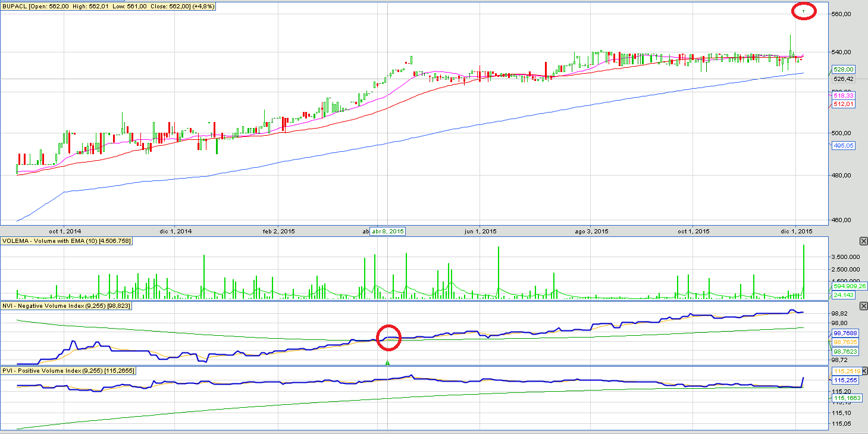Click the ago 3, 2015 date label
The width and height of the screenshot is (868, 434).
(591, 231)
